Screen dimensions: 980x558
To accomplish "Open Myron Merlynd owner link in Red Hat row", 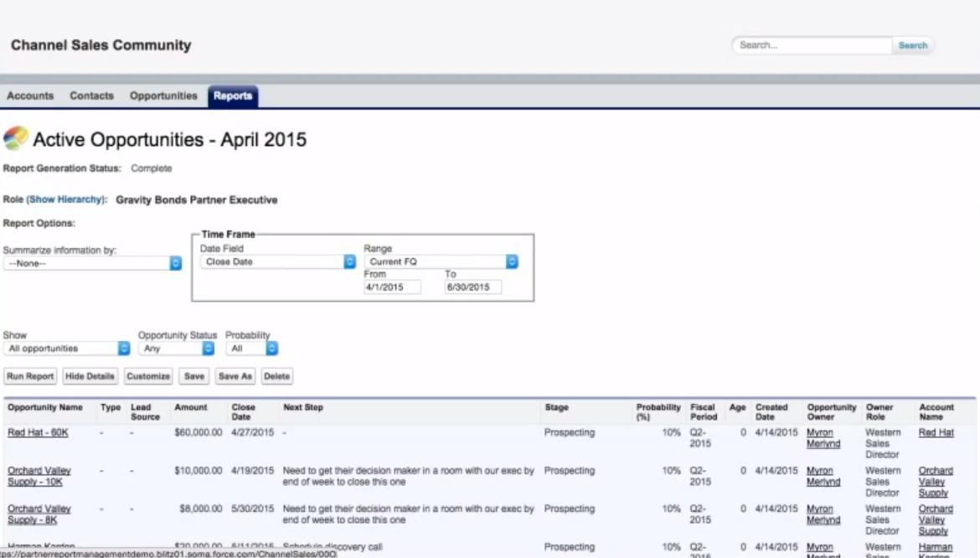I will coord(823,438).
